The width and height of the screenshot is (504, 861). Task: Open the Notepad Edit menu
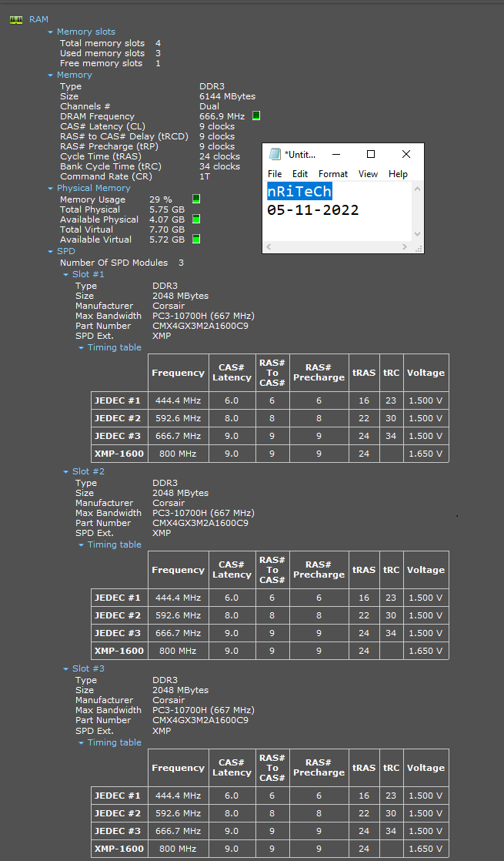click(300, 174)
